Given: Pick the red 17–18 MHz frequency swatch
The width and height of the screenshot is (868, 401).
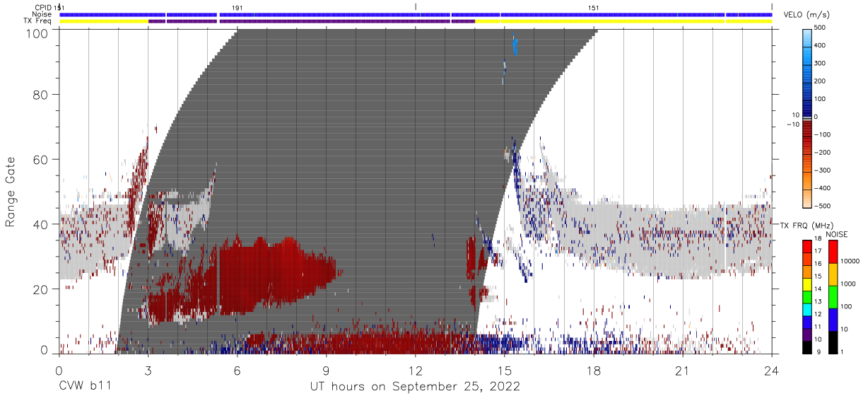Looking at the screenshot, I should [x=808, y=246].
